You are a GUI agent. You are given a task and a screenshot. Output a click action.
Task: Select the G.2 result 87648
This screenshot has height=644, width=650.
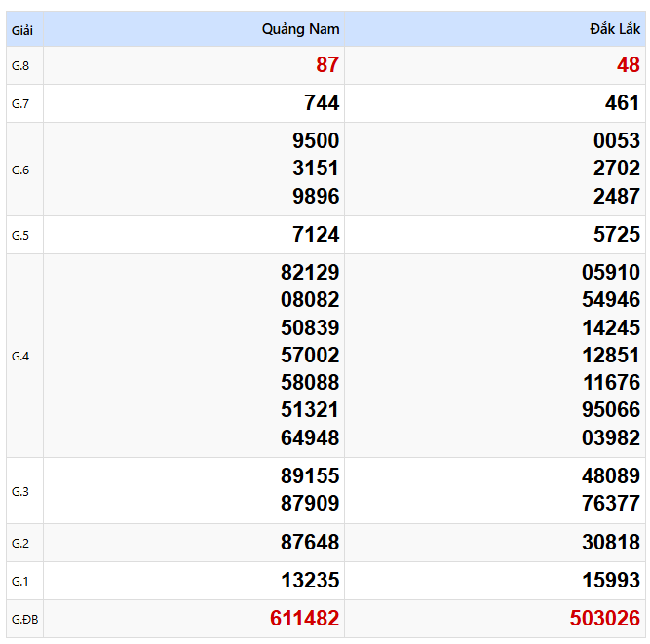pyautogui.click(x=310, y=542)
